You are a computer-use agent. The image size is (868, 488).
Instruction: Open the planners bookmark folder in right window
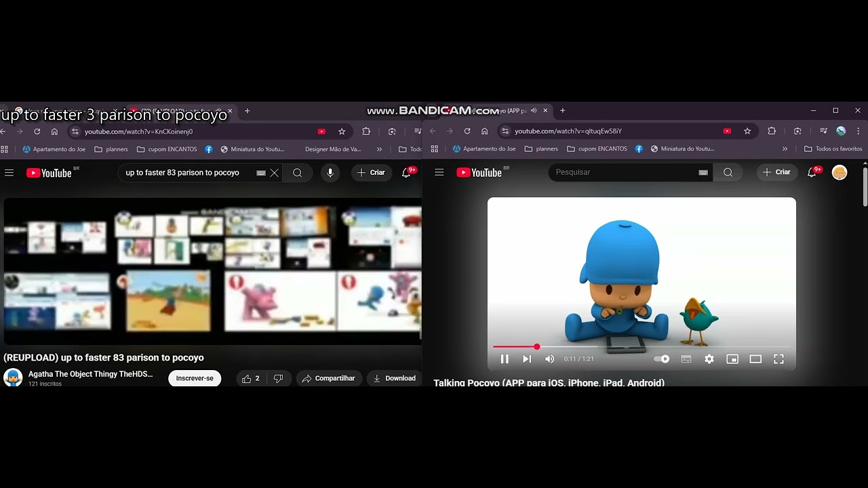tap(540, 148)
